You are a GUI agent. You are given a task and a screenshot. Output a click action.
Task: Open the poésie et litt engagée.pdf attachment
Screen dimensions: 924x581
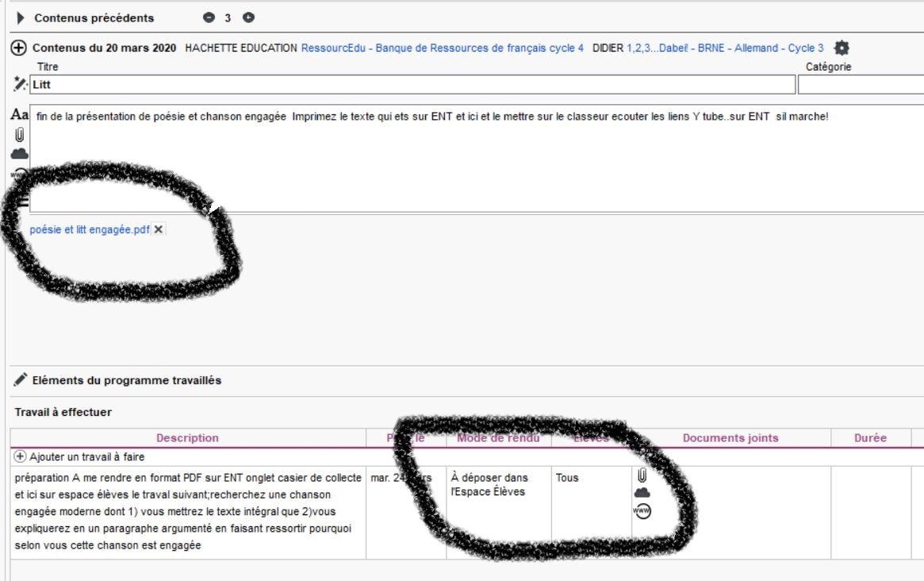coord(89,230)
